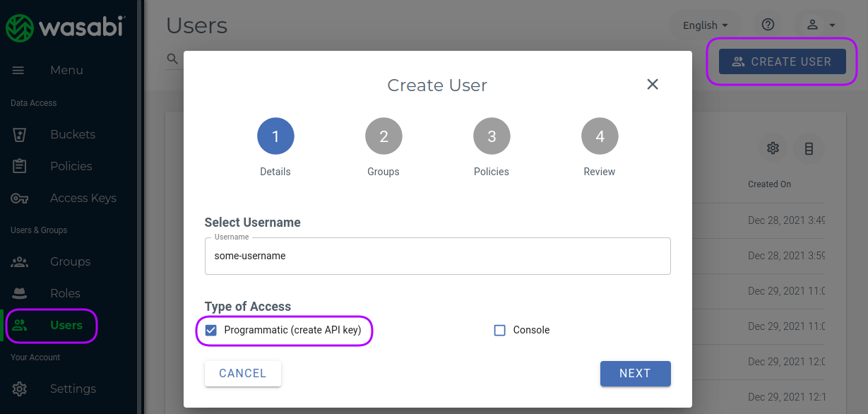Click the Wasabi logo
The width and height of the screenshot is (868, 414).
tap(64, 28)
